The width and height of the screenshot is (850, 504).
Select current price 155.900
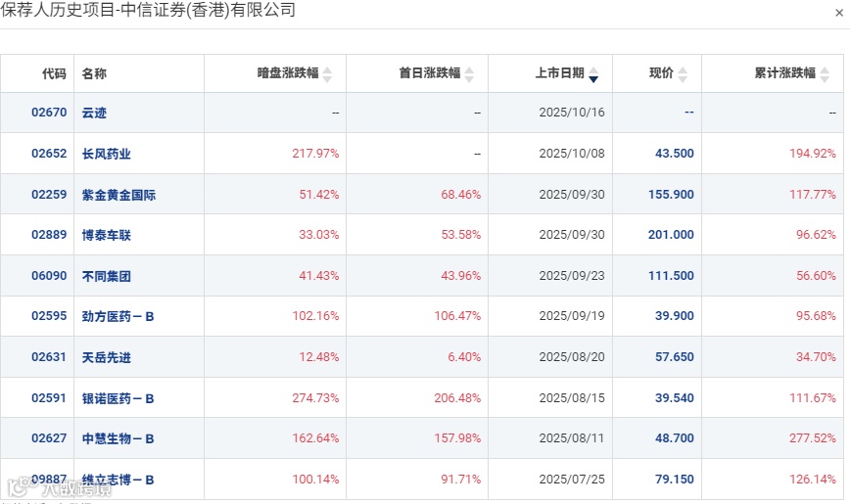coord(671,194)
